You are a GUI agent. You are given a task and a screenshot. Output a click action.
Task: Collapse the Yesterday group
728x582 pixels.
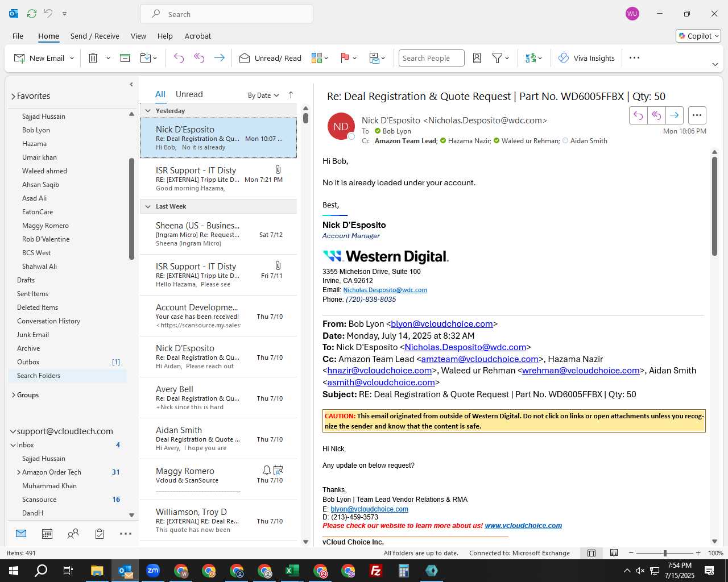(x=148, y=111)
